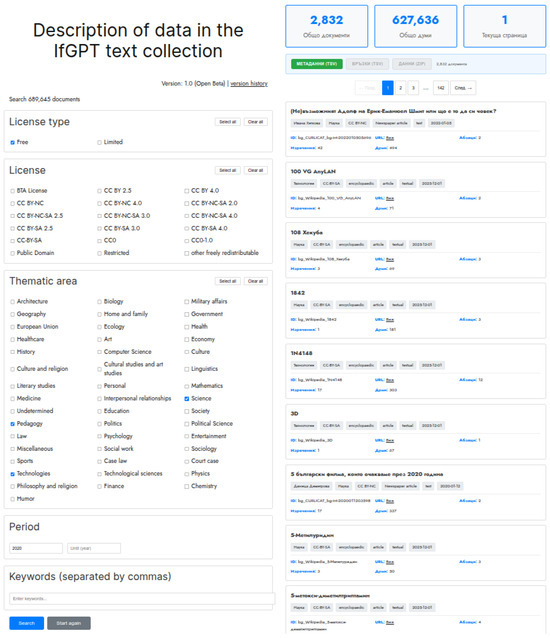Click the Start again button
This screenshot has height=638, width=550.
pyautogui.click(x=69, y=623)
